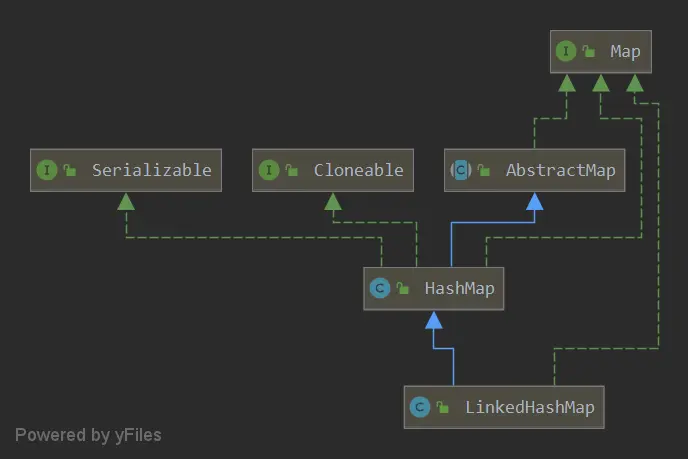Select the AbstractMap node label

click(x=560, y=170)
